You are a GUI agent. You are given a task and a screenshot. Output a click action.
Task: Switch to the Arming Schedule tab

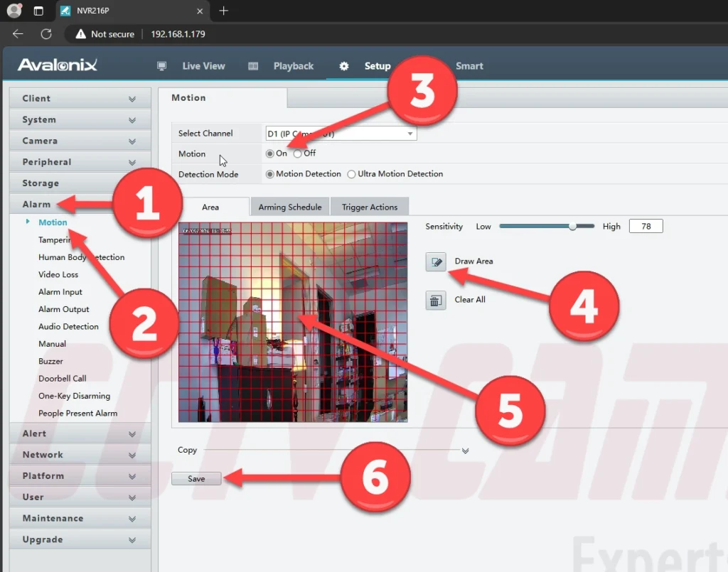(x=289, y=207)
